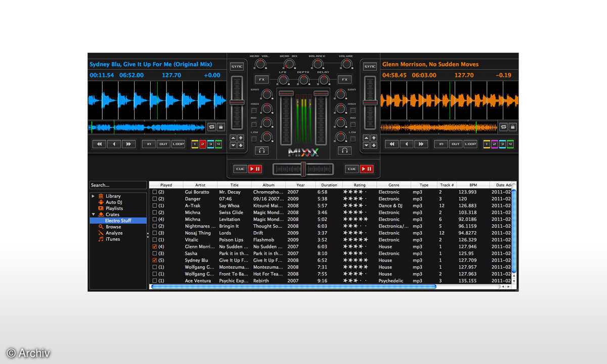The width and height of the screenshot is (607, 364).
Task: Sort by Title column header
Action: (235, 185)
